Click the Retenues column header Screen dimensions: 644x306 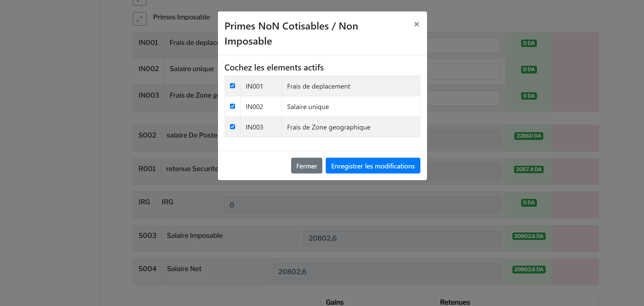point(455,302)
